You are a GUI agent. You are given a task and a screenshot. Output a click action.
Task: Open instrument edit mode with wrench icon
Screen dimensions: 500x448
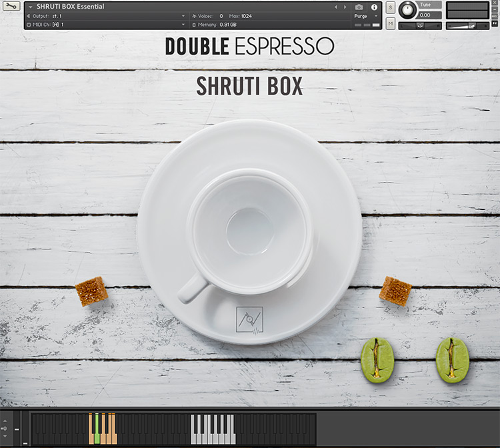coord(11,6)
